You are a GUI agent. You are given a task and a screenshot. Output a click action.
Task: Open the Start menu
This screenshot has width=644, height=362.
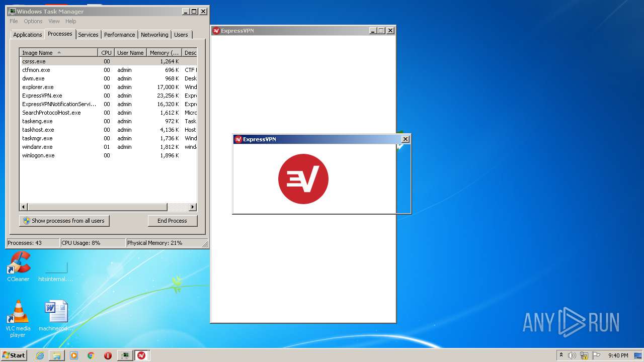14,355
